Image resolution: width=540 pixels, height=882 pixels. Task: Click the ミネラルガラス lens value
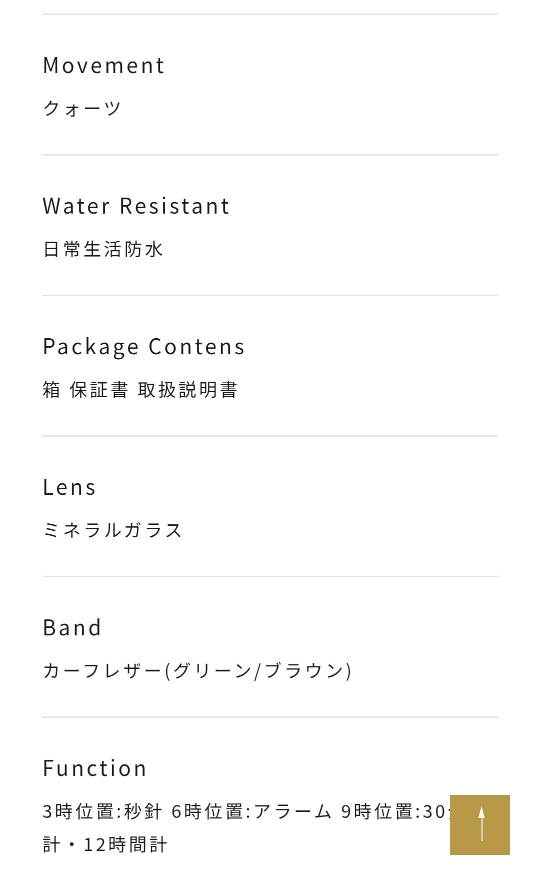pos(113,530)
